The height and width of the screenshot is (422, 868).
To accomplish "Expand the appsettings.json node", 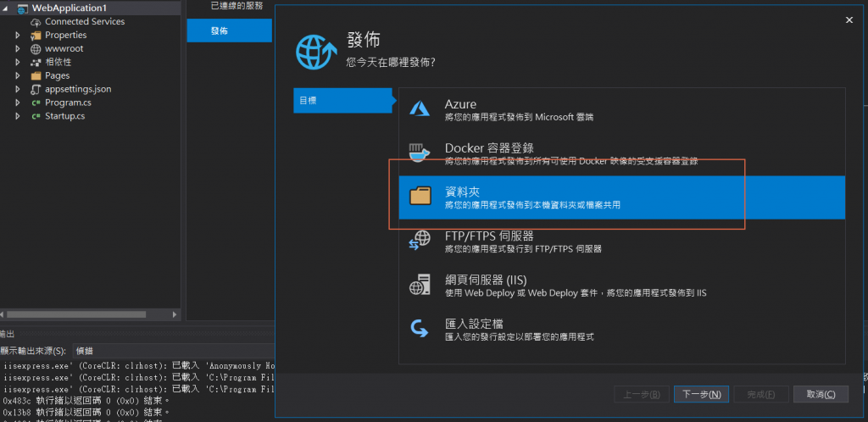I will tap(18, 89).
